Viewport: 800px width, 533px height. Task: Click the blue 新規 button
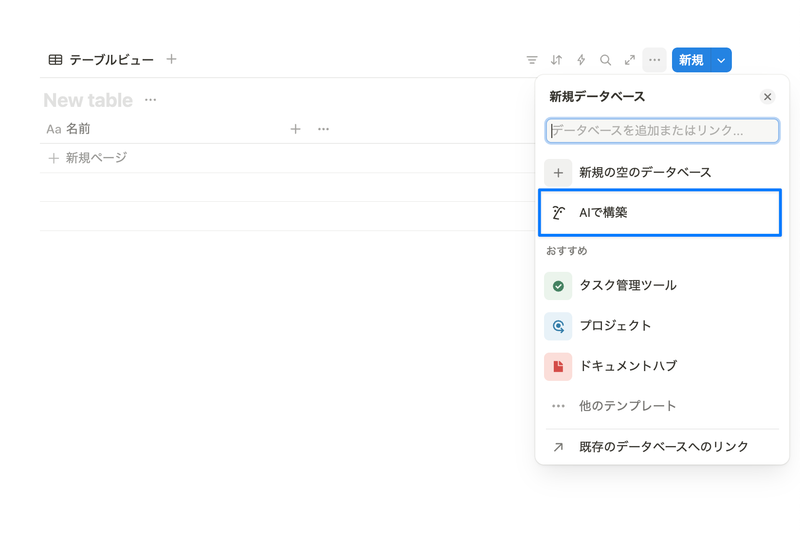tap(691, 60)
